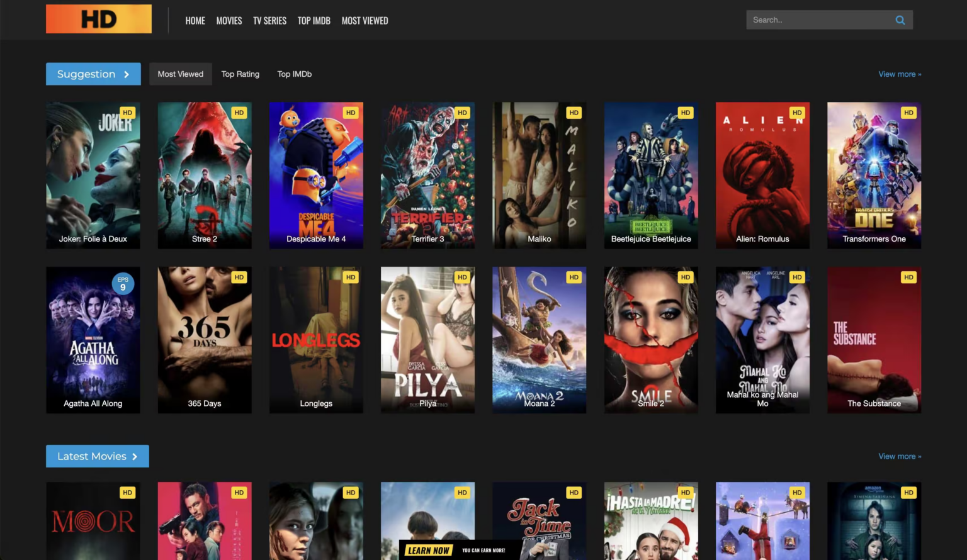The height and width of the screenshot is (560, 967).
Task: Switch to the Top Rating tab
Action: click(240, 74)
